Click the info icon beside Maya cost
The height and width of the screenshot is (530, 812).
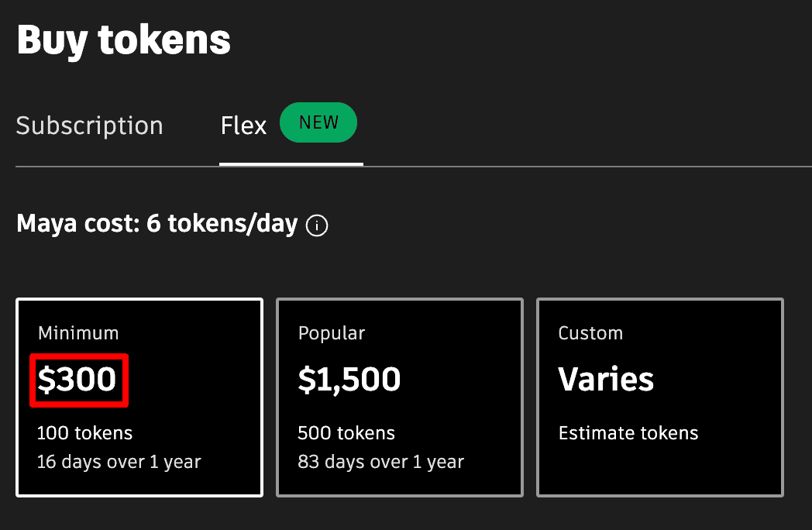coord(317,225)
